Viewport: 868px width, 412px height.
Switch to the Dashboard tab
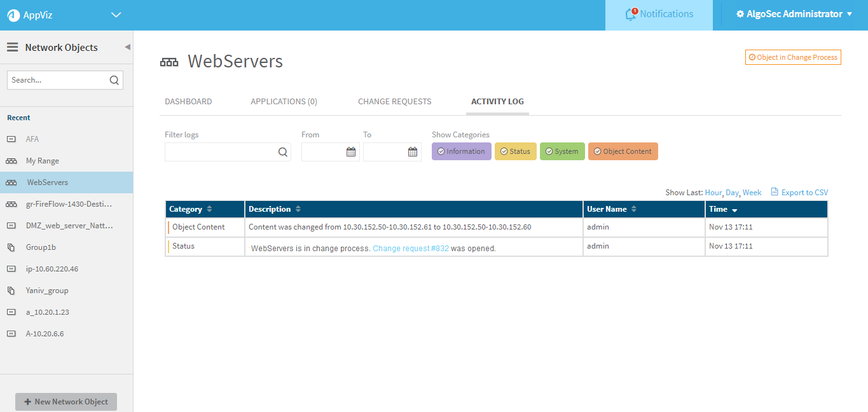coord(188,102)
